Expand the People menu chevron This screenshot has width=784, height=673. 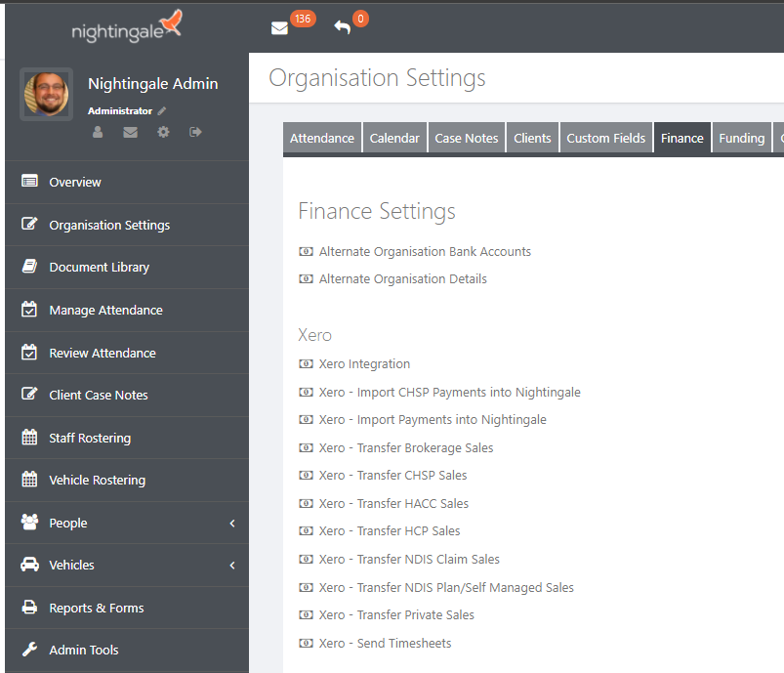(232, 524)
